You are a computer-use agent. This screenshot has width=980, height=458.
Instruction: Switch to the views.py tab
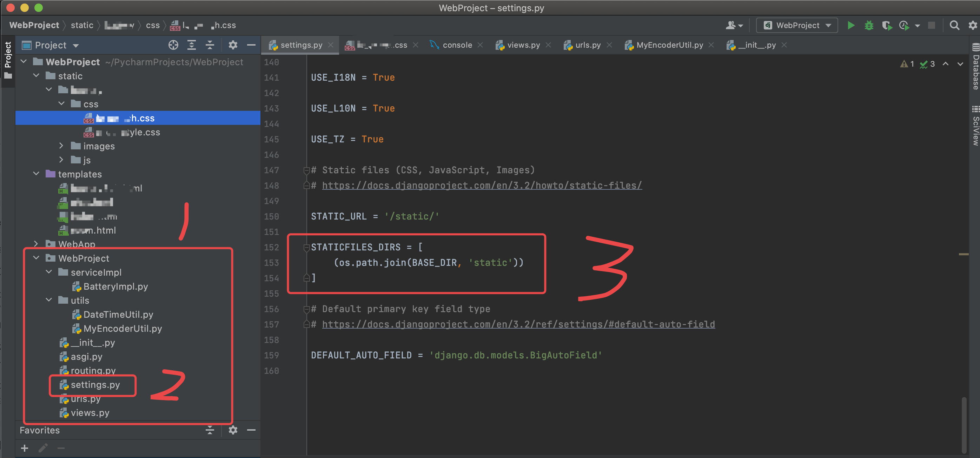click(523, 45)
